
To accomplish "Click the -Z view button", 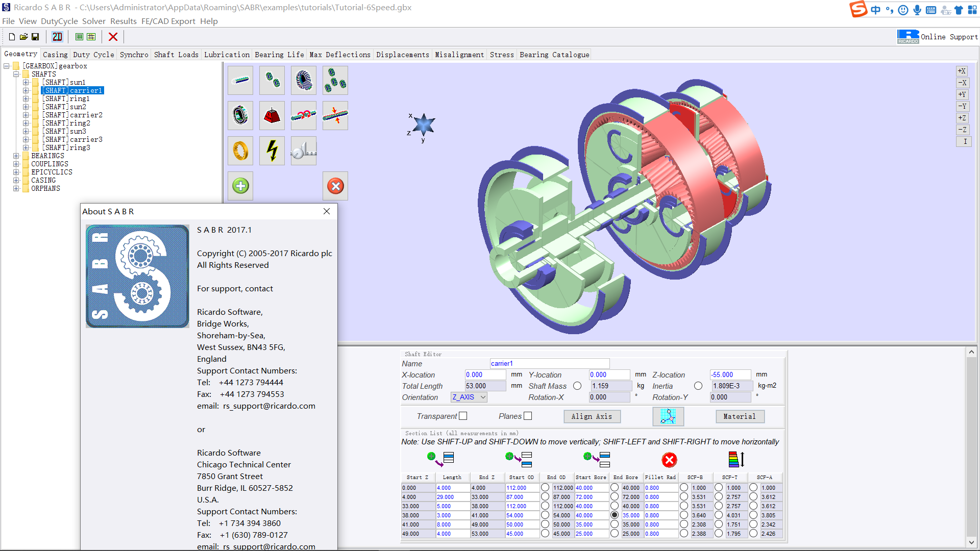I will coord(962,130).
